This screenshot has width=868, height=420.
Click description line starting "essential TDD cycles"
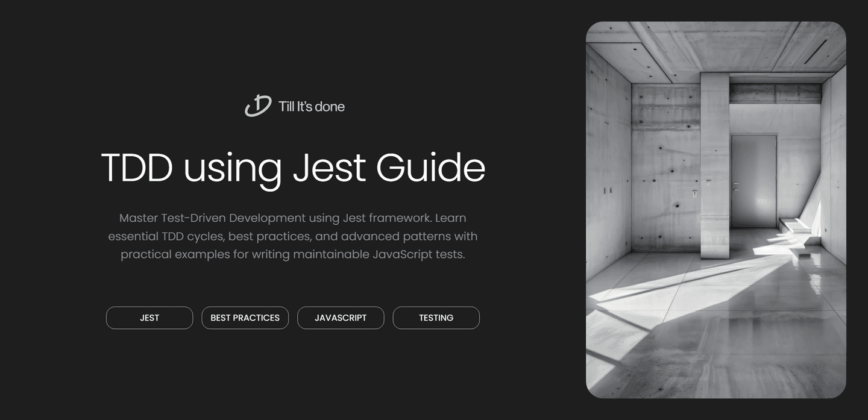292,236
